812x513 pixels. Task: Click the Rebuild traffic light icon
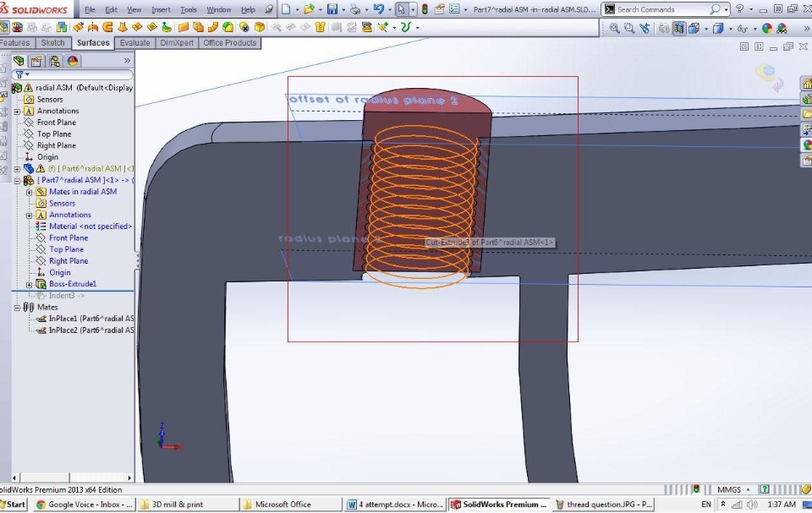425,9
